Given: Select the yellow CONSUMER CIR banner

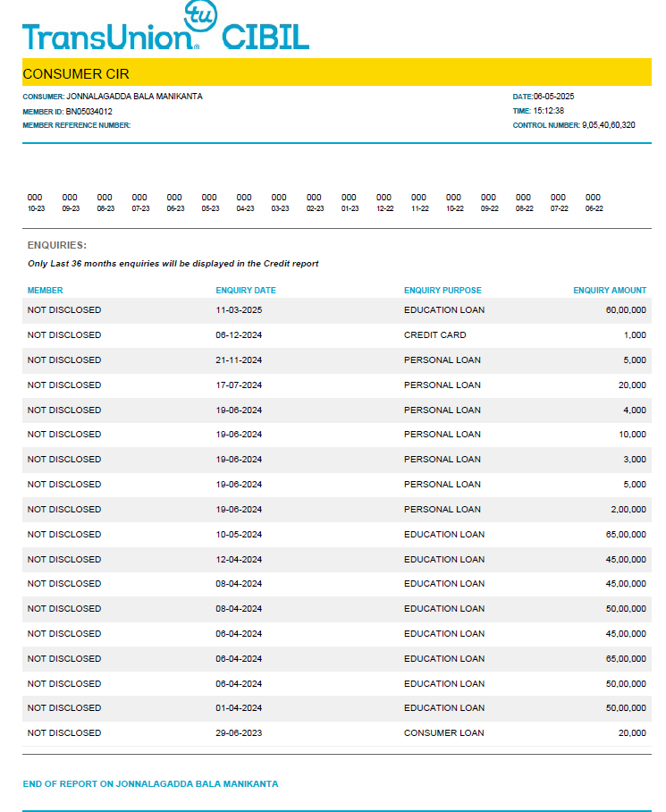Looking at the screenshot, I should pyautogui.click(x=337, y=73).
